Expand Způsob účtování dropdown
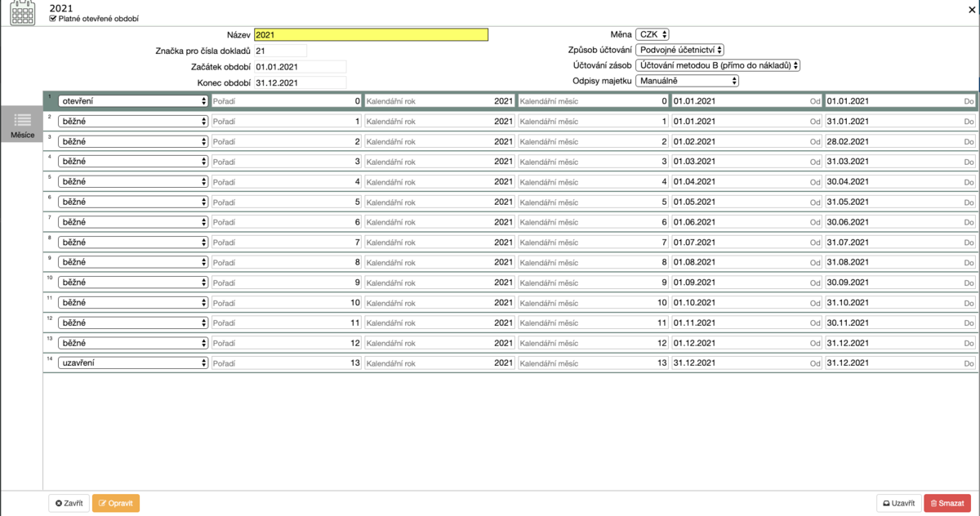 (x=680, y=50)
